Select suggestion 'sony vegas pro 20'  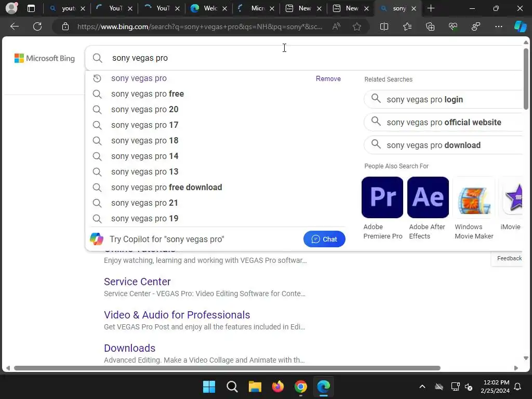pos(215,110)
